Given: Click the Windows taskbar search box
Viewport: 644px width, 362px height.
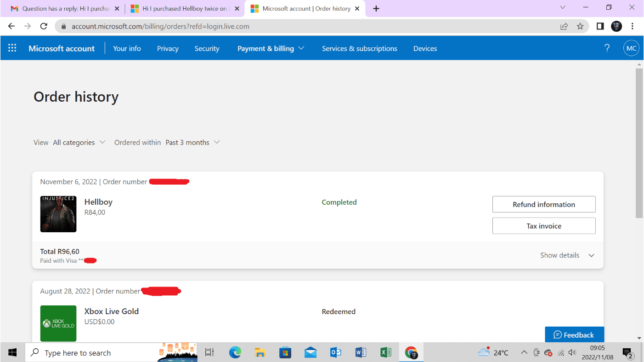Looking at the screenshot, I should pyautogui.click(x=111, y=353).
